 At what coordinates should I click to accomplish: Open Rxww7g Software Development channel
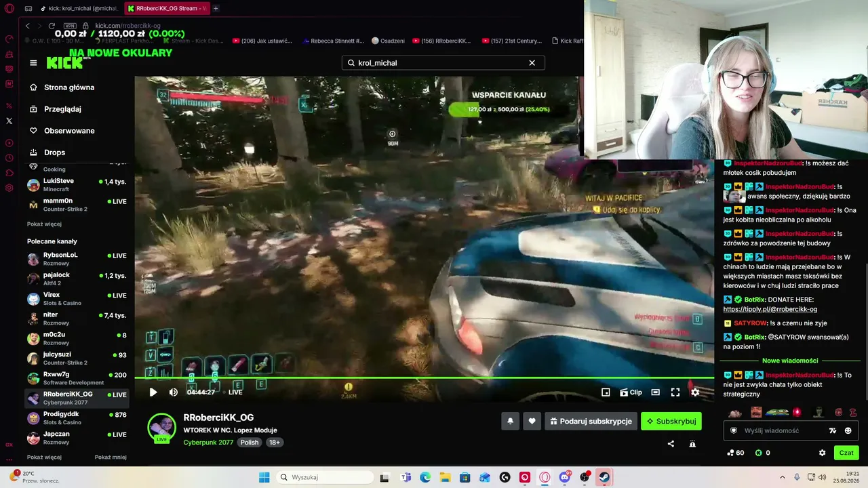[x=77, y=378]
